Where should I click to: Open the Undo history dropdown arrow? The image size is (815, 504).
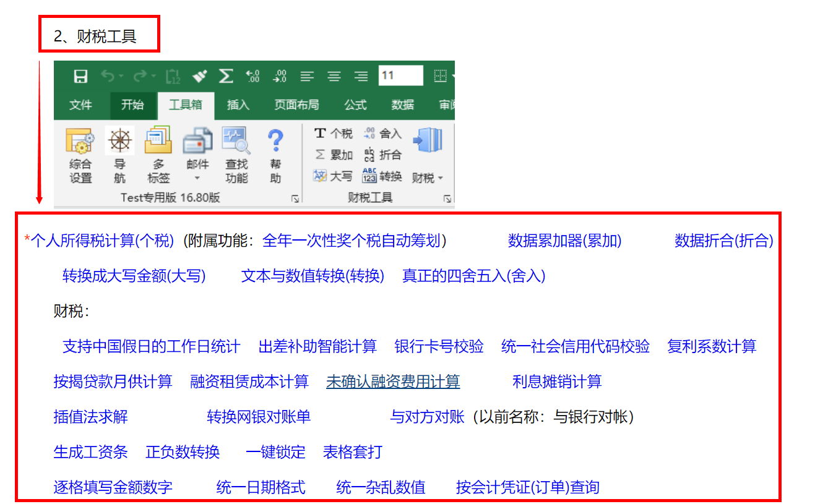click(122, 76)
